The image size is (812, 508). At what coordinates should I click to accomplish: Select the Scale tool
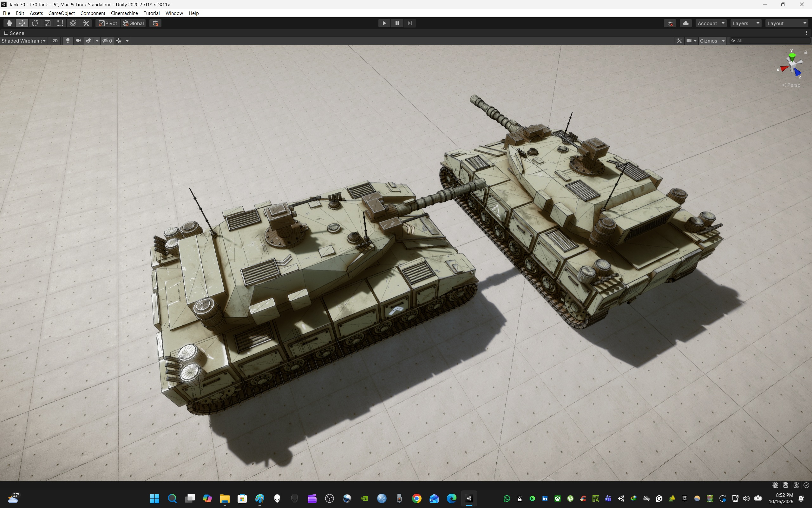[x=48, y=23]
